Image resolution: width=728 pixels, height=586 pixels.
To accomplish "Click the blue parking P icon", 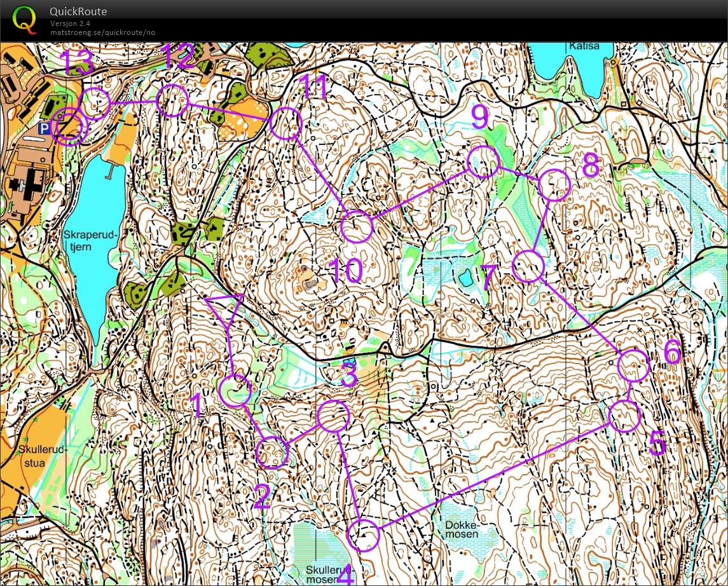I will (x=44, y=129).
